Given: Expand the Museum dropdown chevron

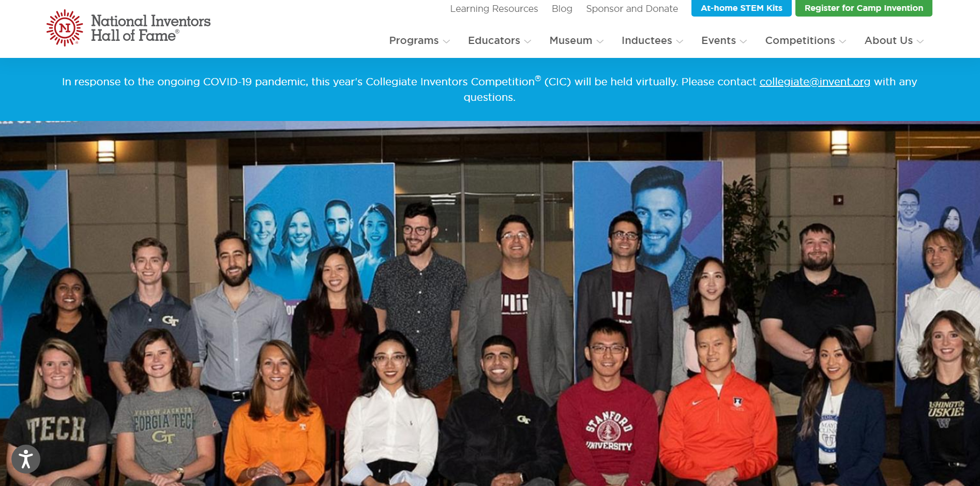Looking at the screenshot, I should point(600,41).
